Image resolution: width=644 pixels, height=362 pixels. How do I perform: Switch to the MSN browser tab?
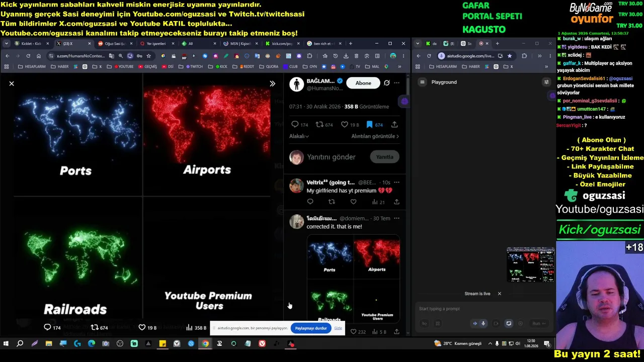(x=240, y=44)
